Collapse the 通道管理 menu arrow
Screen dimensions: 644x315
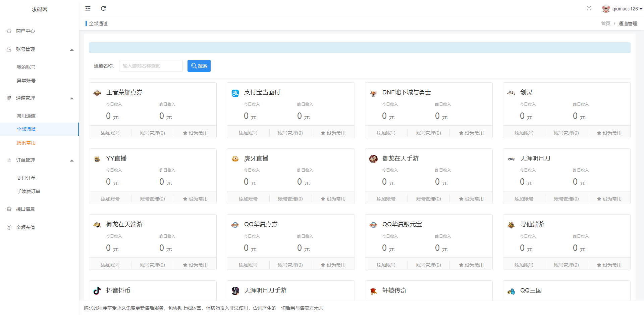point(72,98)
